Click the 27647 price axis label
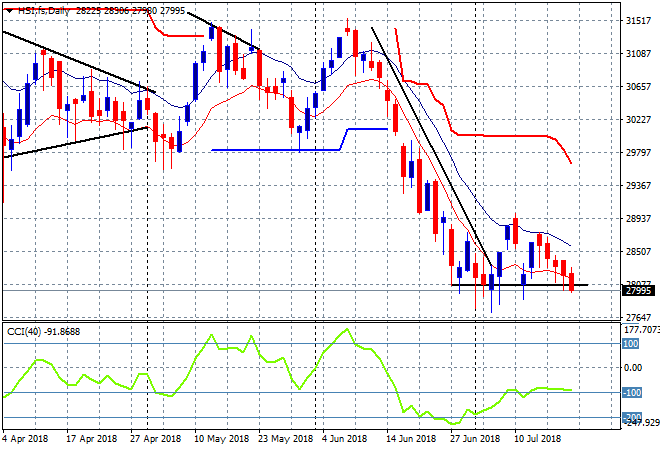 [638, 317]
